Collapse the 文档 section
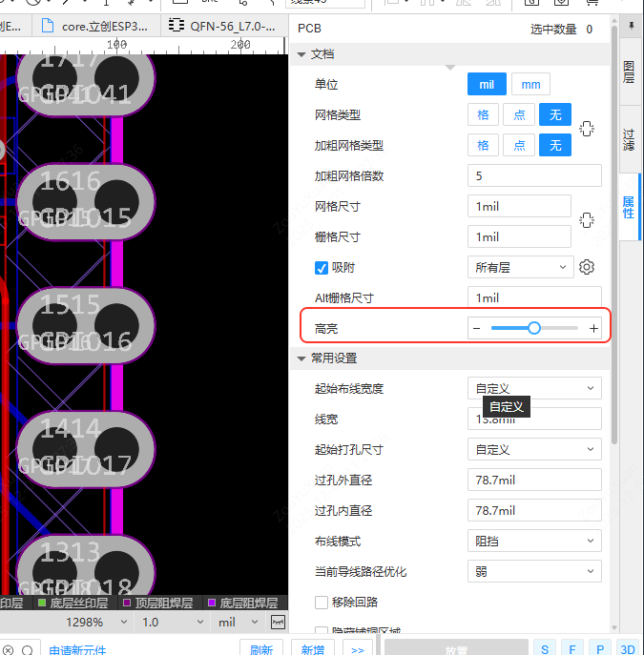 pos(302,54)
